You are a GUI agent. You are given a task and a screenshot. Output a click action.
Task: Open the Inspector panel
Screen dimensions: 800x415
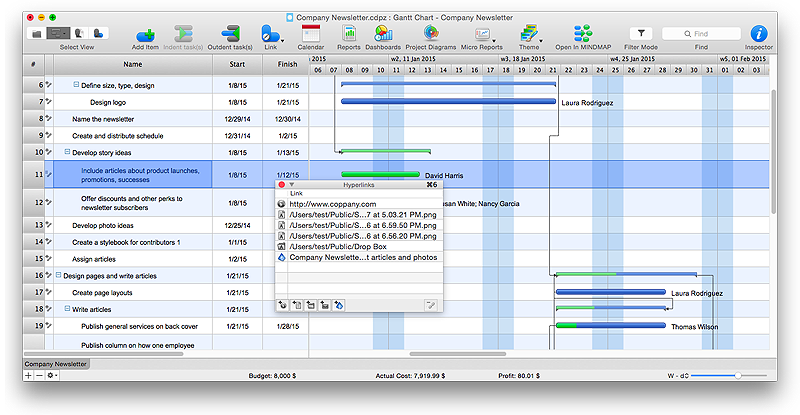click(x=758, y=34)
